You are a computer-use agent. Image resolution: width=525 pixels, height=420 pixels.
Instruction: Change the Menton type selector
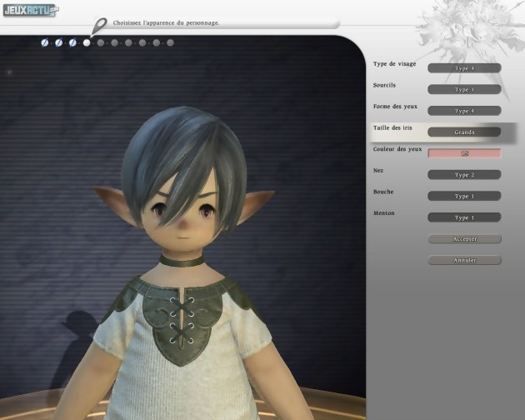coord(464,217)
